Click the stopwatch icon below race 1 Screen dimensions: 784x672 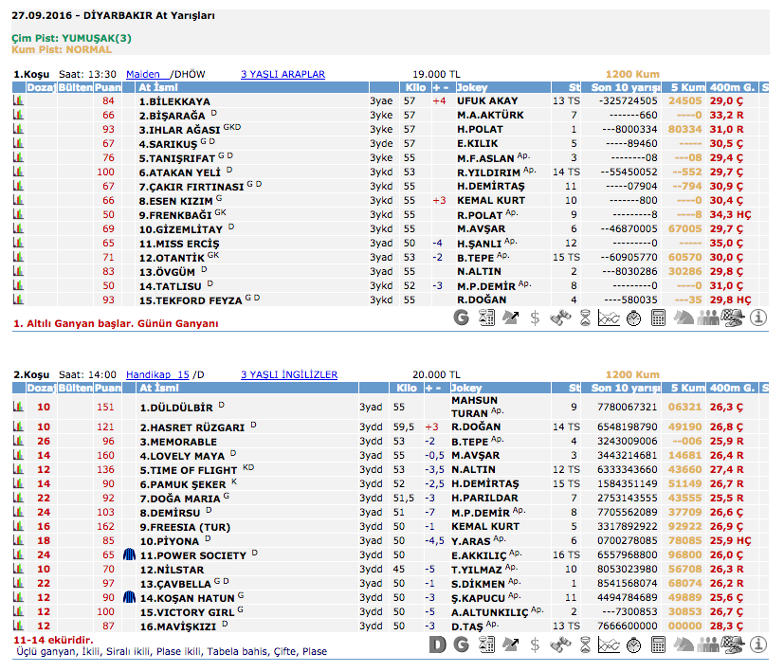click(633, 318)
